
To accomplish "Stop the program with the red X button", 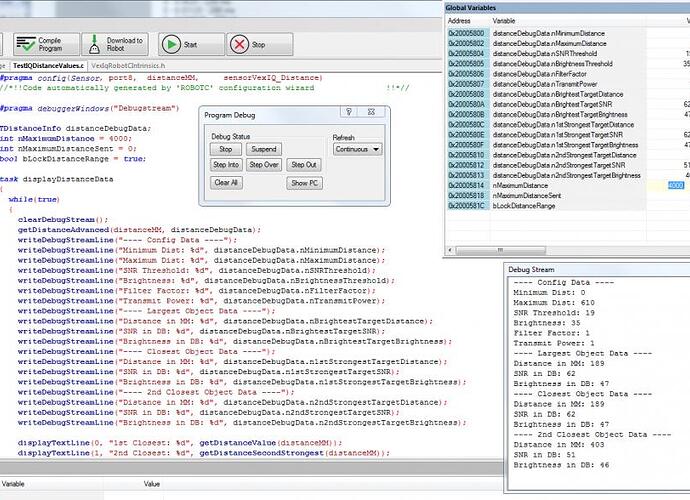I will pos(260,44).
